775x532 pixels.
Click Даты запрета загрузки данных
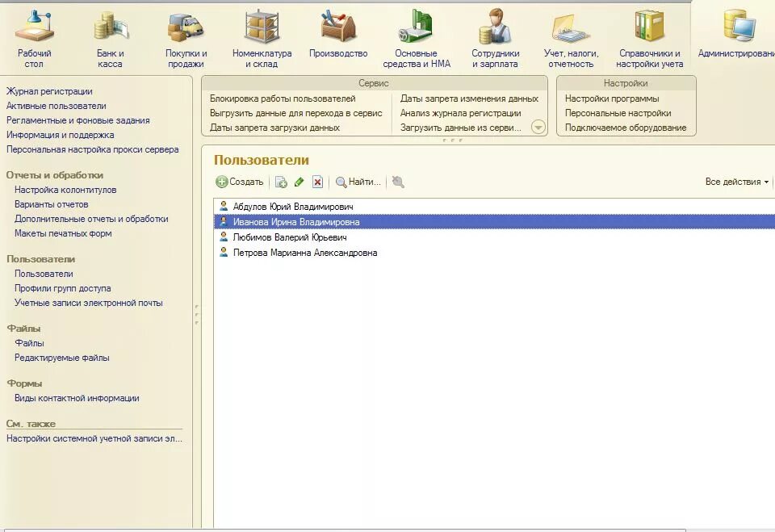click(274, 128)
